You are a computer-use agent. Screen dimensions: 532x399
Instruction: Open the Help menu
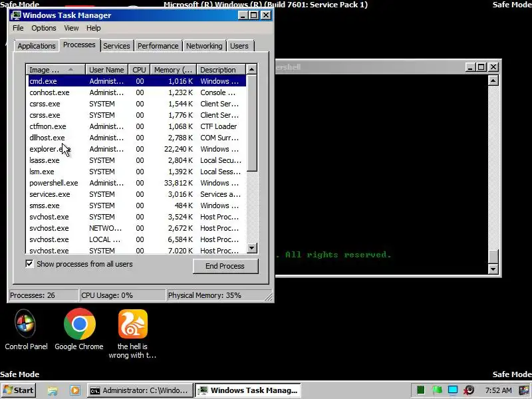93,28
